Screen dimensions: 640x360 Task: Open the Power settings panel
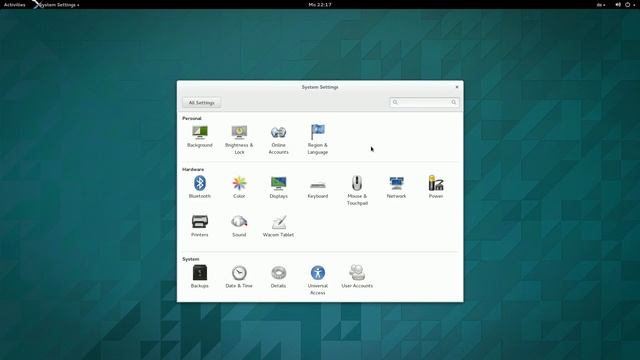436,187
